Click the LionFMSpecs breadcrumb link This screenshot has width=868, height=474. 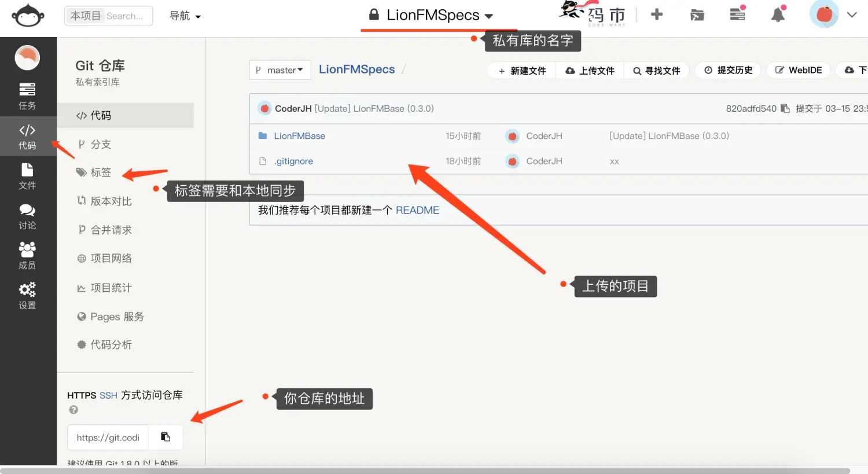point(356,69)
